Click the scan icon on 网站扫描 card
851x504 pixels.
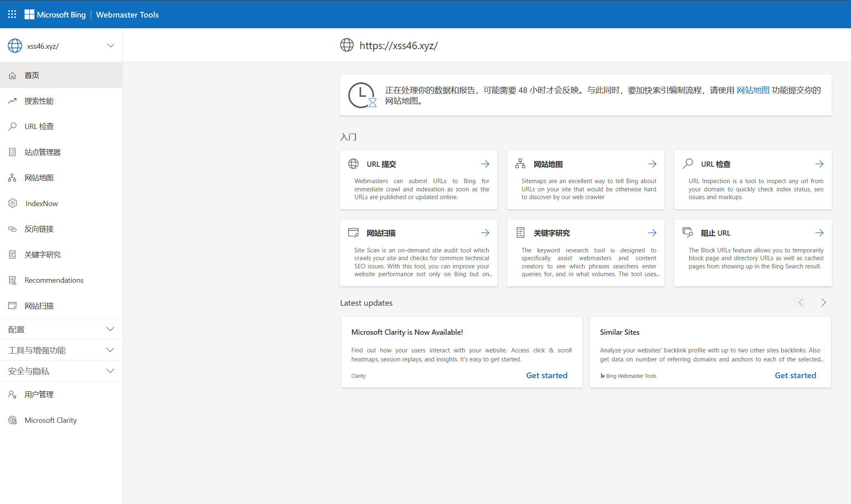[353, 233]
